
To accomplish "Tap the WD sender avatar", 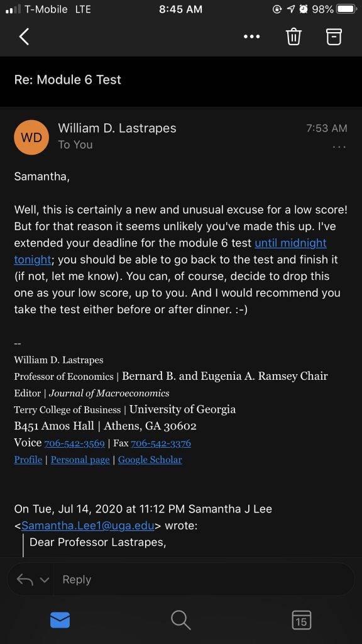I will click(31, 137).
